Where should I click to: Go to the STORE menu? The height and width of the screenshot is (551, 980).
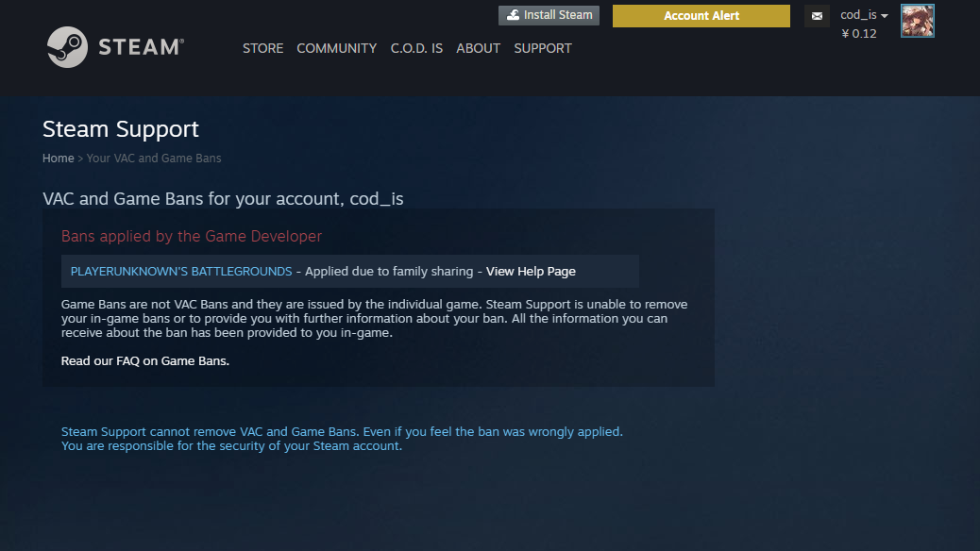[262, 48]
